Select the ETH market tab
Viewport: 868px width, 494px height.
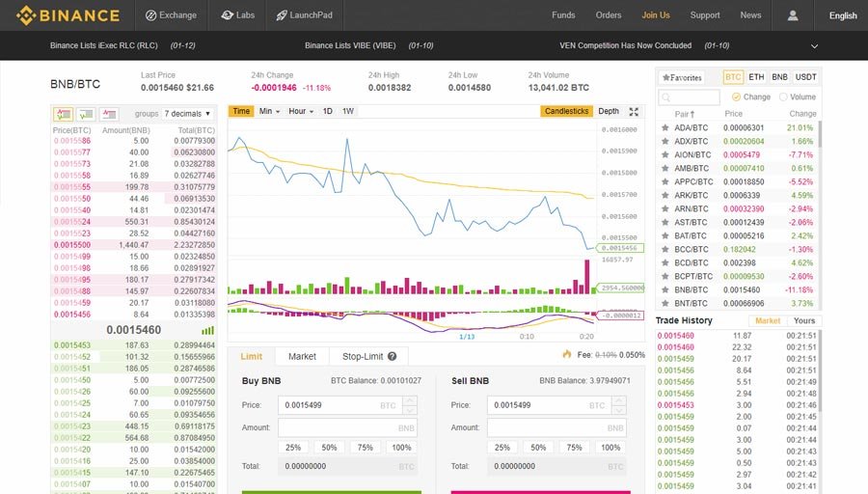point(756,77)
